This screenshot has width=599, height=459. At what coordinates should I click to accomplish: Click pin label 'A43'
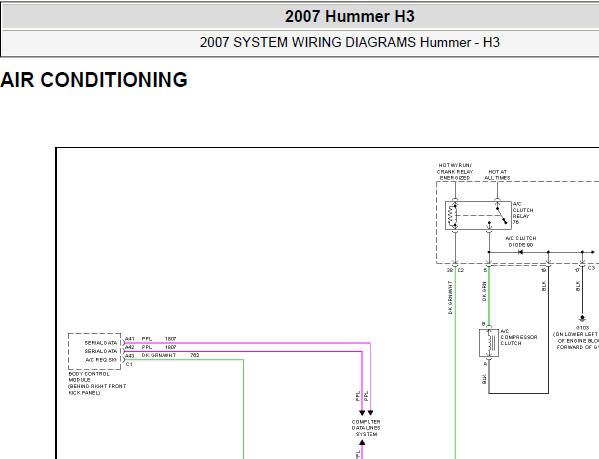pyautogui.click(x=130, y=356)
